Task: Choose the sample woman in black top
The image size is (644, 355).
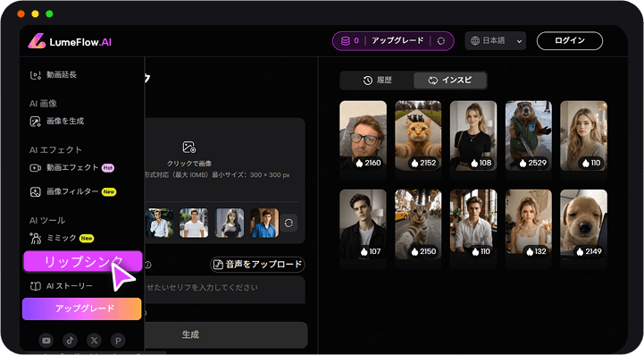Action: pos(230,223)
